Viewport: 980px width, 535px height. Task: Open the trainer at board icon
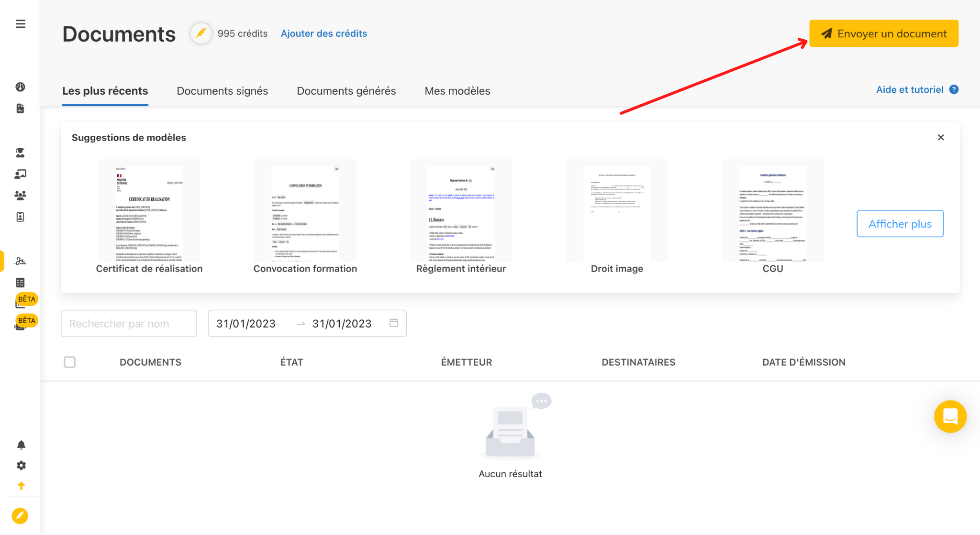coord(20,174)
